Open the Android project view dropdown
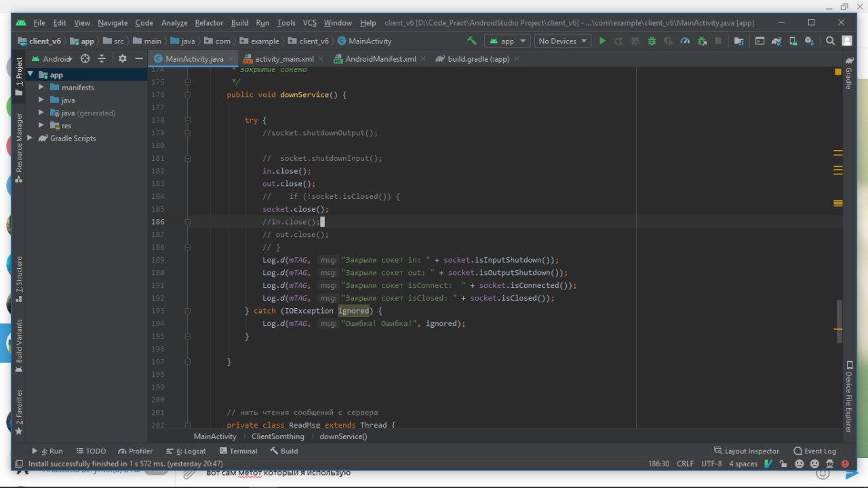The width and height of the screenshot is (868, 488). [54, 58]
